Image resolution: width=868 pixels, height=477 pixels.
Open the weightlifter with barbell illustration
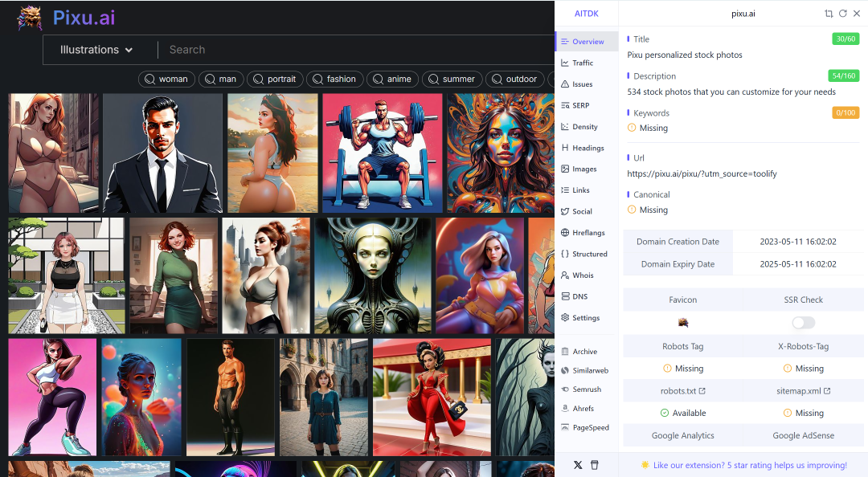coord(383,153)
